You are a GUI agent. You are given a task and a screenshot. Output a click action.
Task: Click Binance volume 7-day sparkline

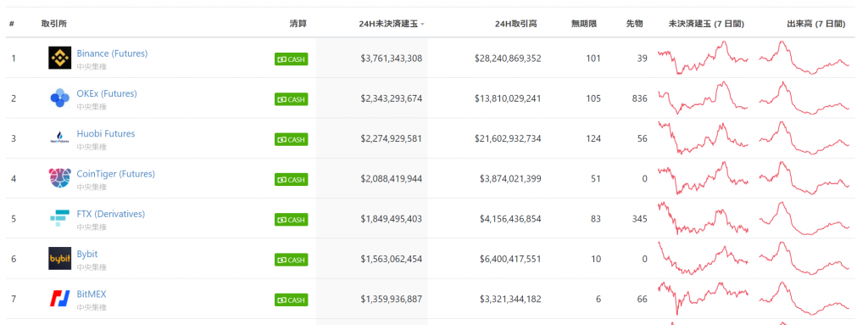click(x=804, y=58)
